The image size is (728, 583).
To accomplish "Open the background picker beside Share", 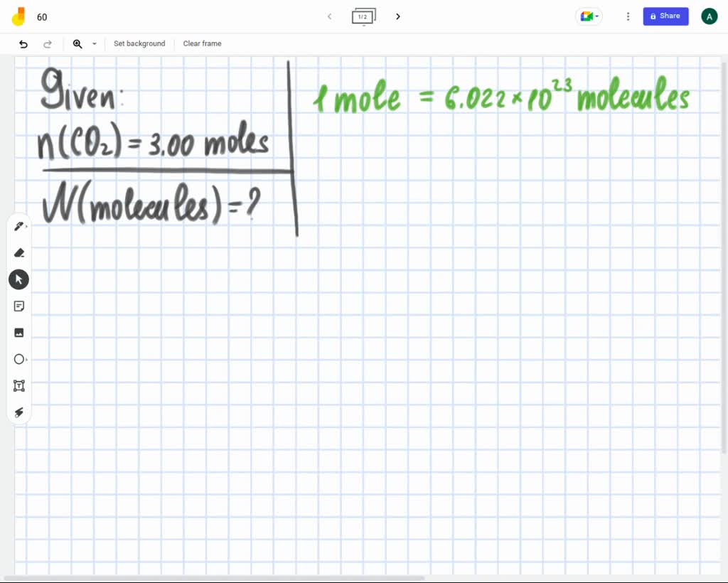I will point(589,16).
